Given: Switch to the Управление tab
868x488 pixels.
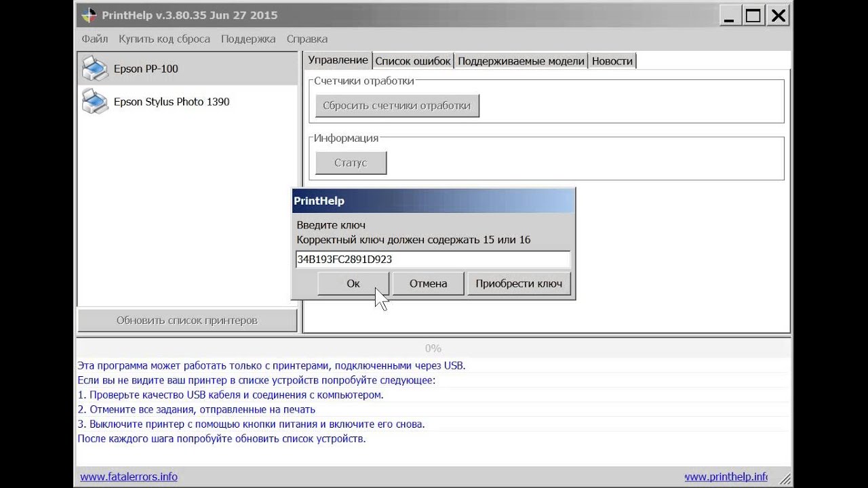Looking at the screenshot, I should pos(338,60).
